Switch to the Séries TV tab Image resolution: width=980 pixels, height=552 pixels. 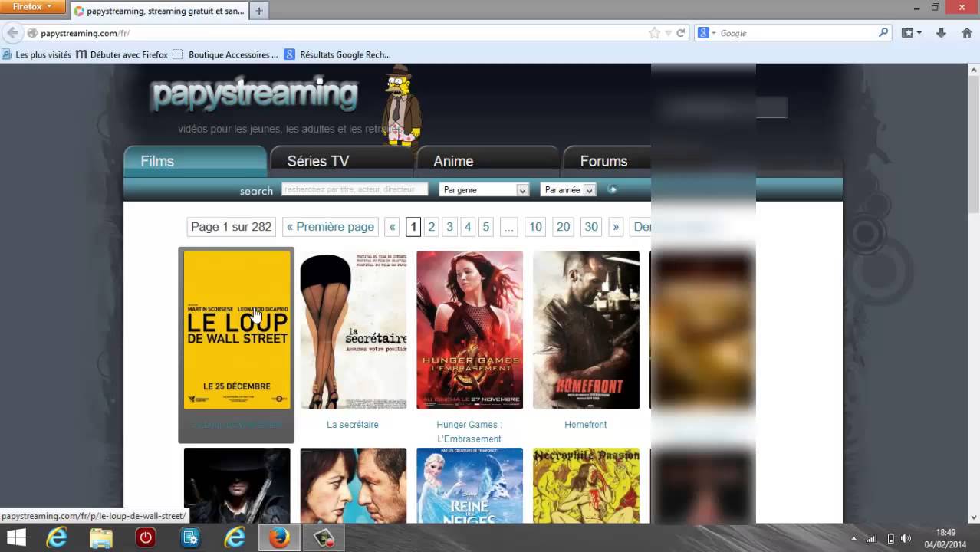click(x=341, y=161)
